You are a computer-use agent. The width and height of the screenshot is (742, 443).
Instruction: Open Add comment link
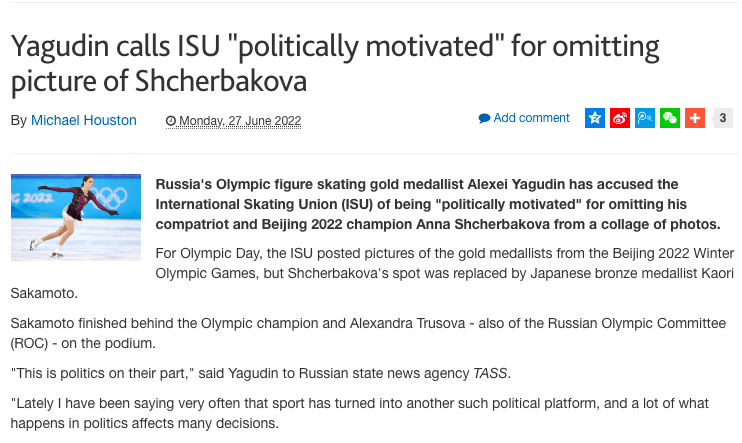tap(531, 118)
